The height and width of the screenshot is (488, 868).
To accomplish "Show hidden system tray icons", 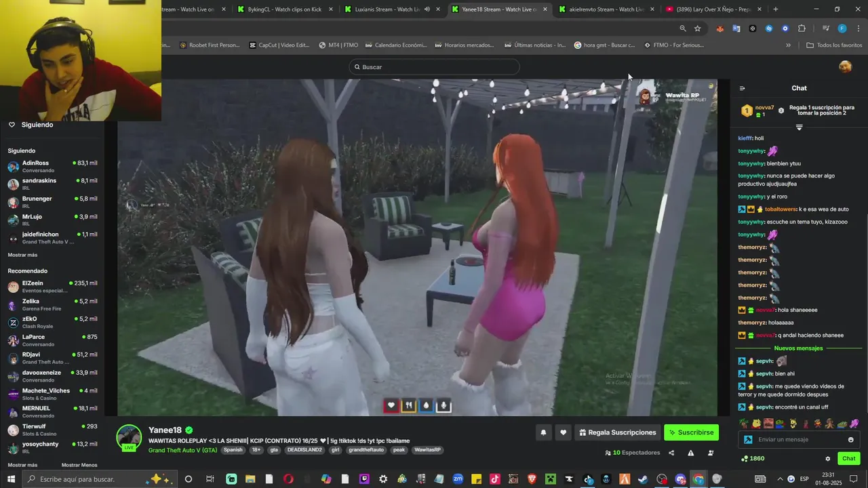I will click(779, 479).
